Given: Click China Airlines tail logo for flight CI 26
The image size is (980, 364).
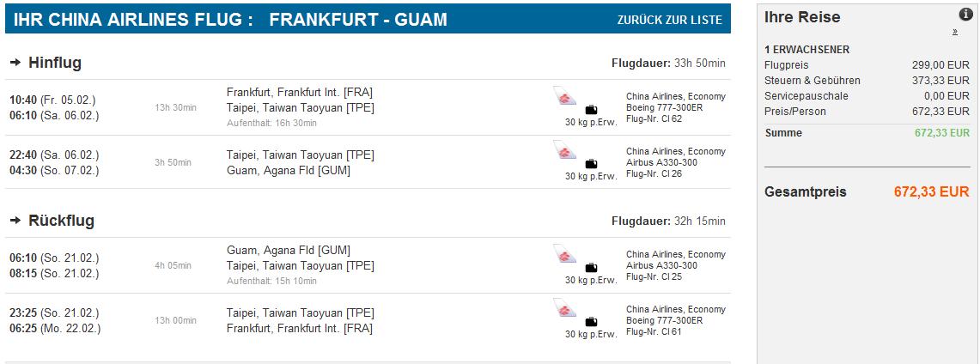Looking at the screenshot, I should coord(564,150).
